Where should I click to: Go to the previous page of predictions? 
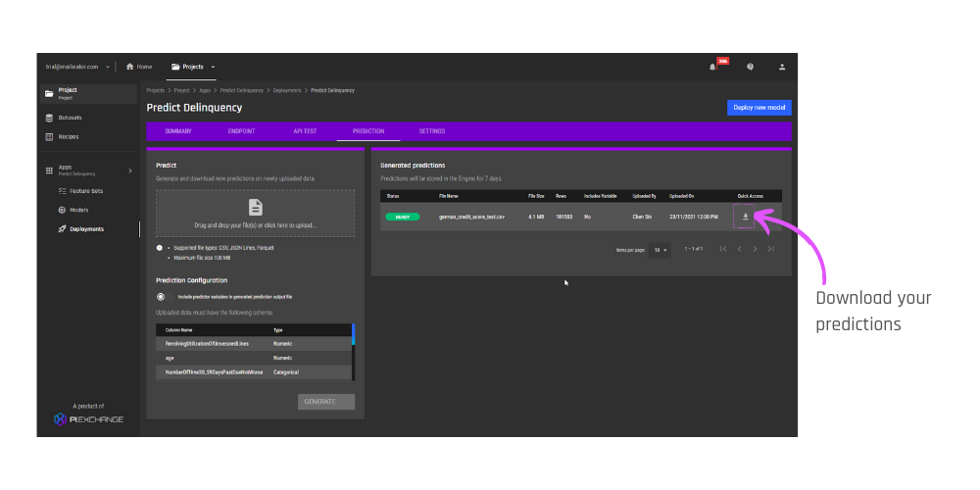click(739, 249)
